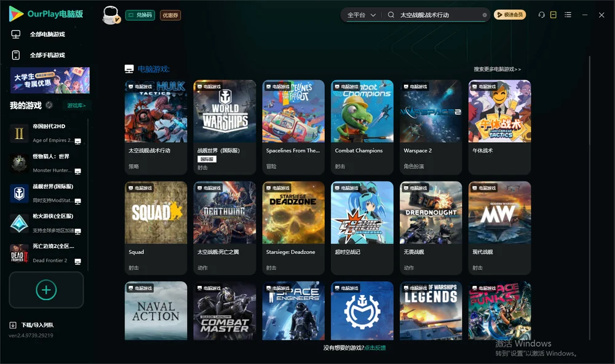Open the Squad game card
Image resolution: width=615 pixels, height=364 pixels.
156,228
